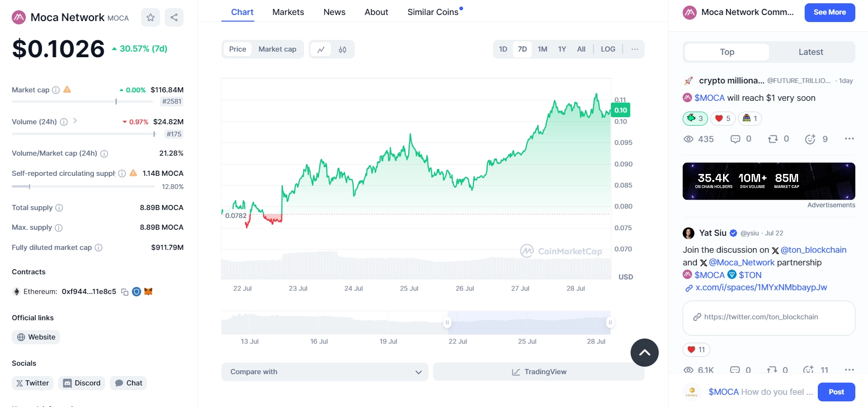The height and width of the screenshot is (407, 868).
Task: Switch to the Markets tab
Action: point(288,12)
